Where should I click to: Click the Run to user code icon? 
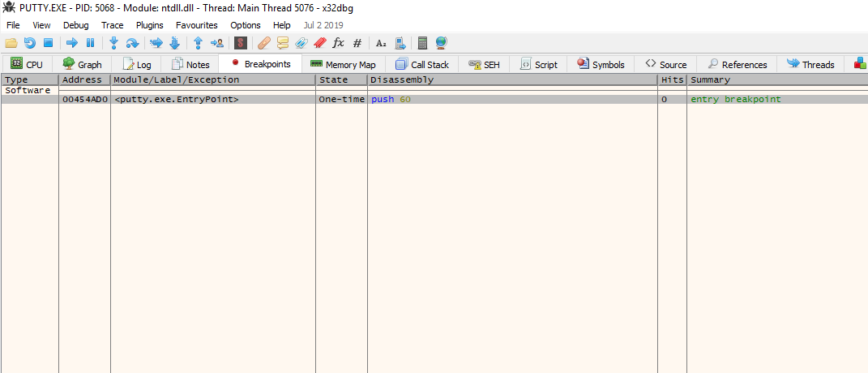(x=217, y=43)
